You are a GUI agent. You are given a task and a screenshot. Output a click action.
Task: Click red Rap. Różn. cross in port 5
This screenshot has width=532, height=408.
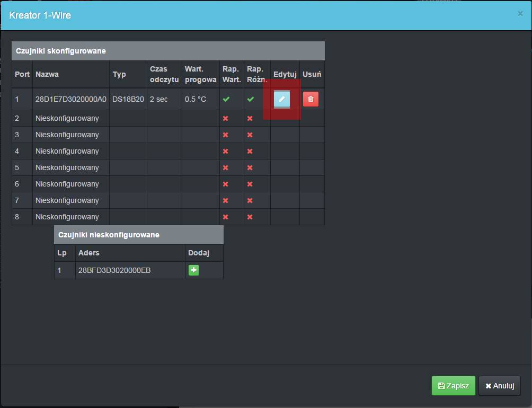[250, 167]
